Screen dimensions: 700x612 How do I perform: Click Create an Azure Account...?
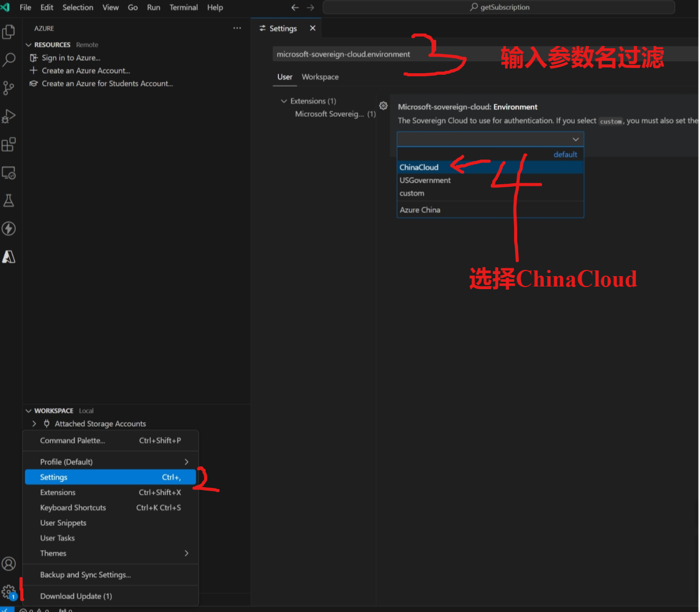click(x=86, y=71)
